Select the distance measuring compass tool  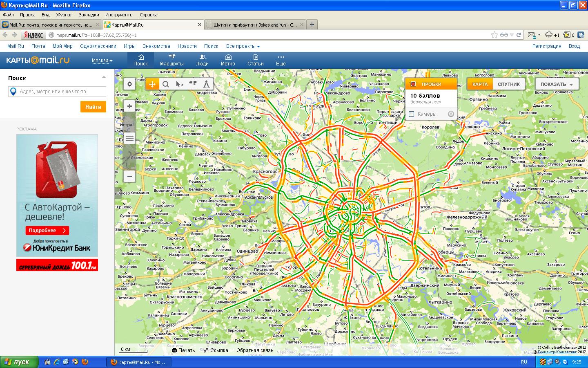coord(207,84)
